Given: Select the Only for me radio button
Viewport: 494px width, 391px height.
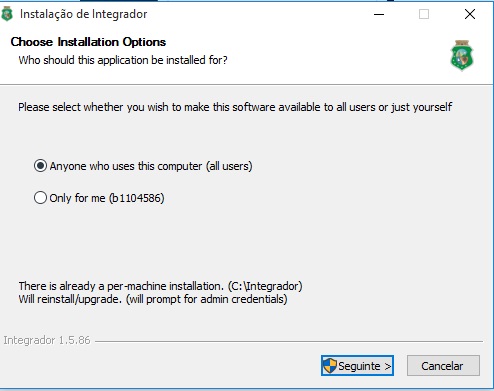Looking at the screenshot, I should pos(40,198).
